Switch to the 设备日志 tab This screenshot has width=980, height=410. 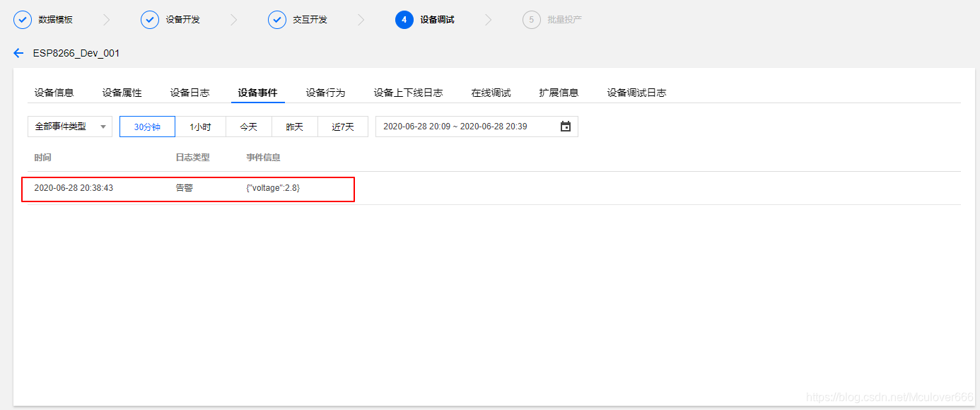[x=190, y=93]
